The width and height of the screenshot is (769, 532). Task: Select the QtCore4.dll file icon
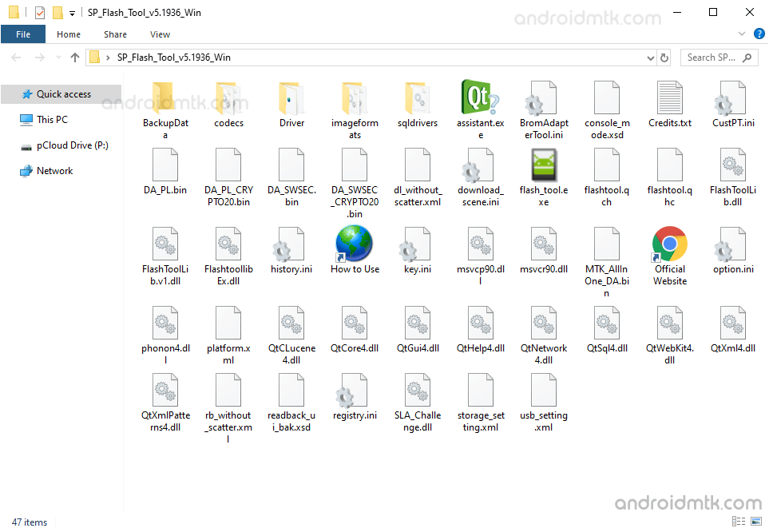355,323
